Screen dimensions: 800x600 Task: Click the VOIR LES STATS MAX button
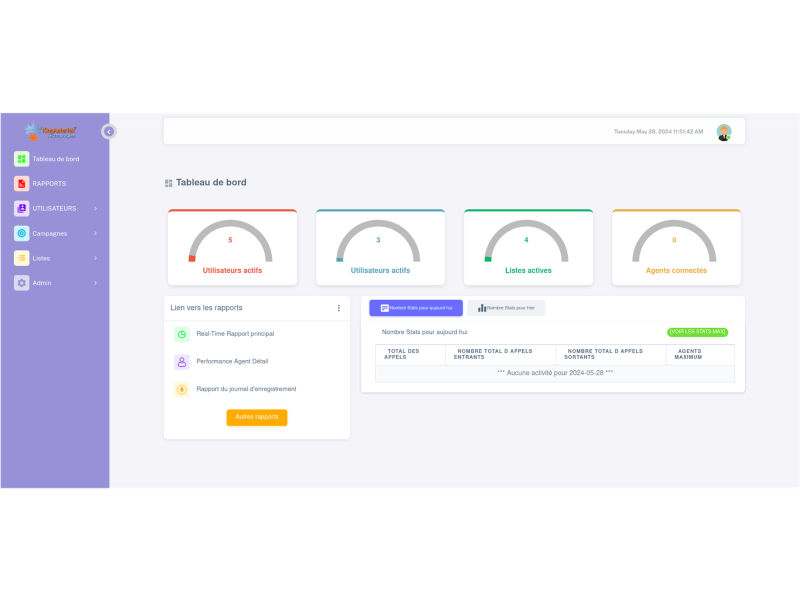(x=697, y=332)
